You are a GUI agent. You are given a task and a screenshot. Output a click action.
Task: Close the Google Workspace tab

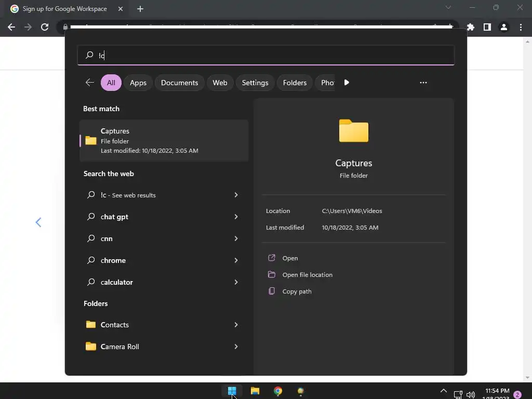tap(121, 9)
